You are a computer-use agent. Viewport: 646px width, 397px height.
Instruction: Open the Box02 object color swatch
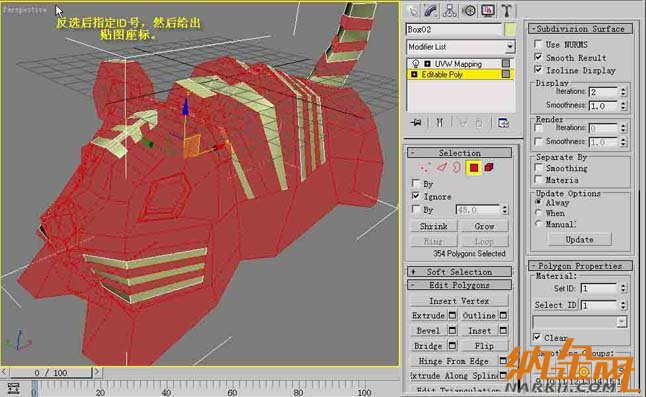510,30
